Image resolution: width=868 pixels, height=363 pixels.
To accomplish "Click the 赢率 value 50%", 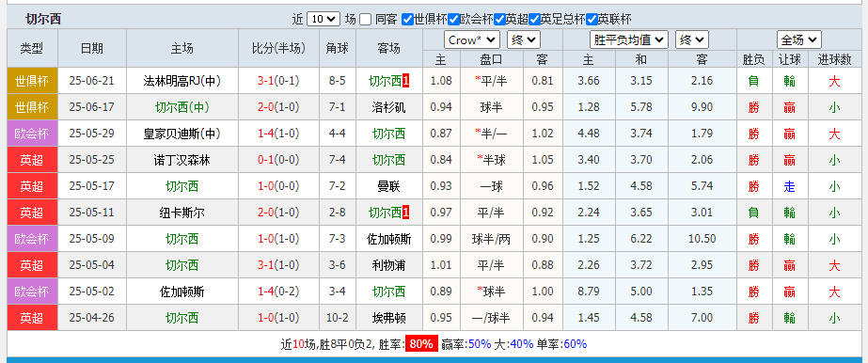I will click(480, 343).
